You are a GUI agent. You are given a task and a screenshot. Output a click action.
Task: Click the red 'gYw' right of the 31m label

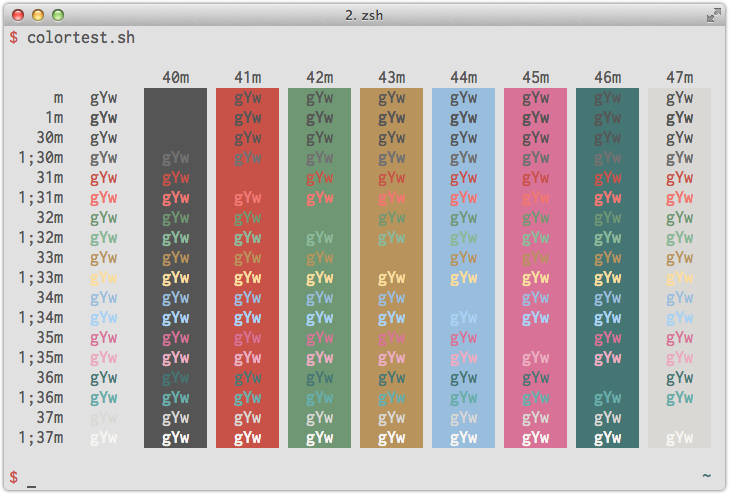[103, 178]
